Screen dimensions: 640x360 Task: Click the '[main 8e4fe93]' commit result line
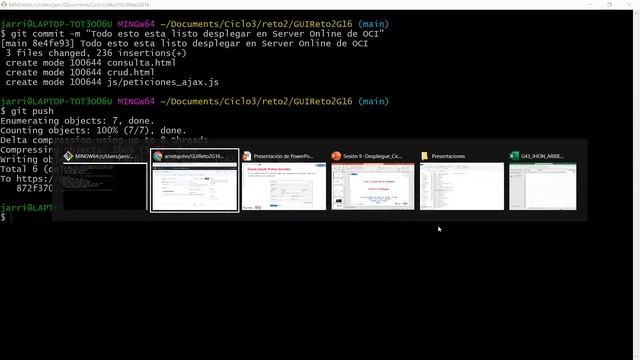pyautogui.click(x=184, y=44)
